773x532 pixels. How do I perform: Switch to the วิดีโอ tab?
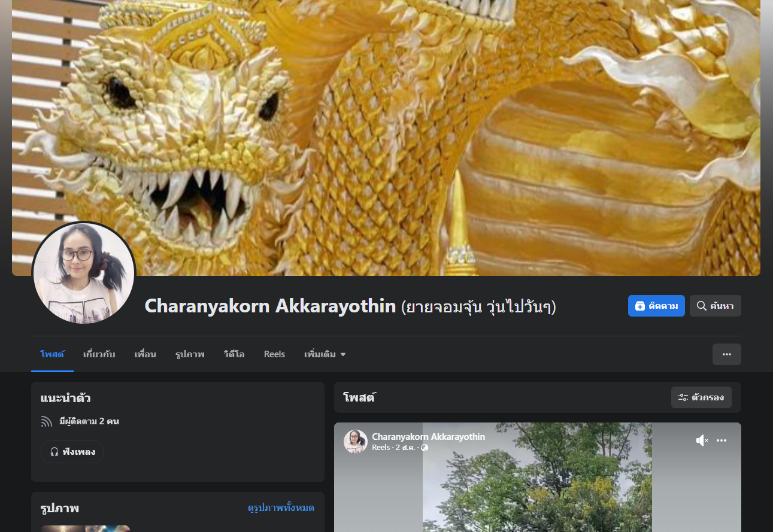pos(234,354)
